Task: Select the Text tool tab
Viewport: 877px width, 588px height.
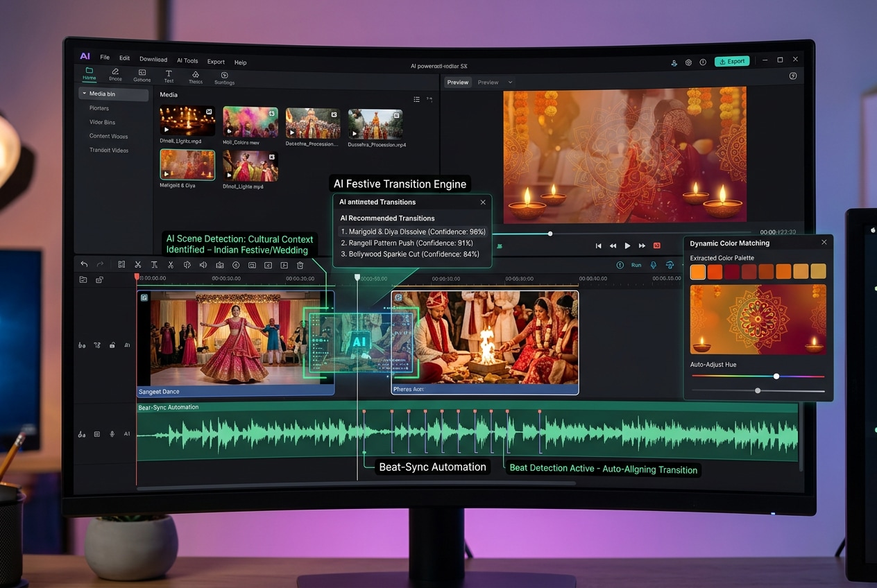Action: click(169, 76)
